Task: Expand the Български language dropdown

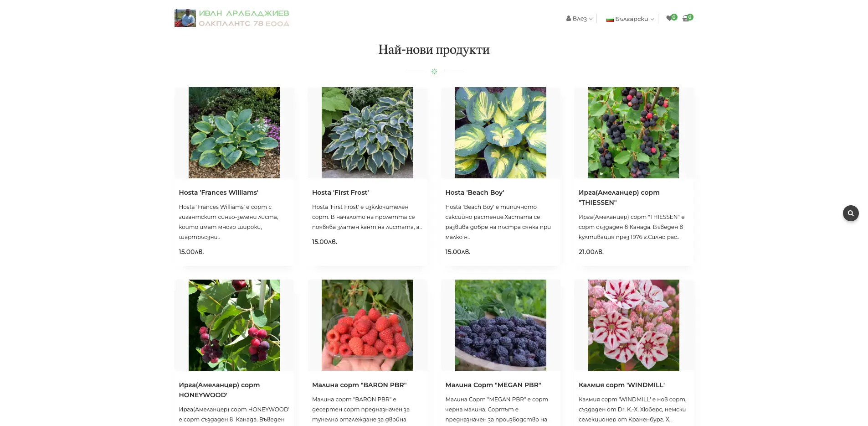Action: click(630, 19)
